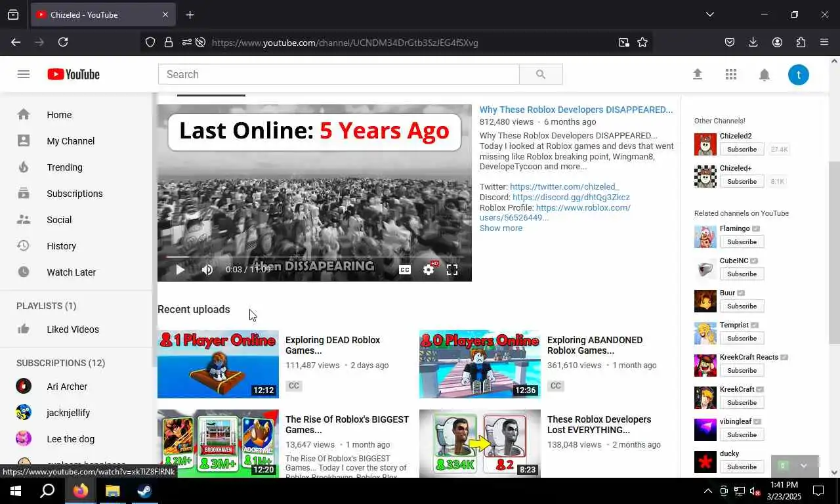Mute the featured video volume
The height and width of the screenshot is (504, 840).
(207, 270)
